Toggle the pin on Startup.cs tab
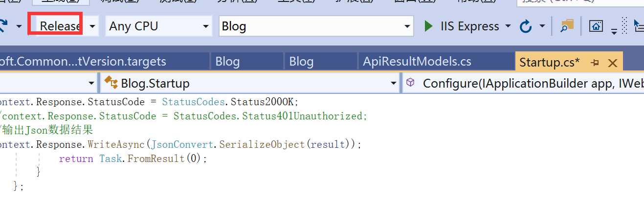This screenshot has height=207, width=644. [595, 63]
